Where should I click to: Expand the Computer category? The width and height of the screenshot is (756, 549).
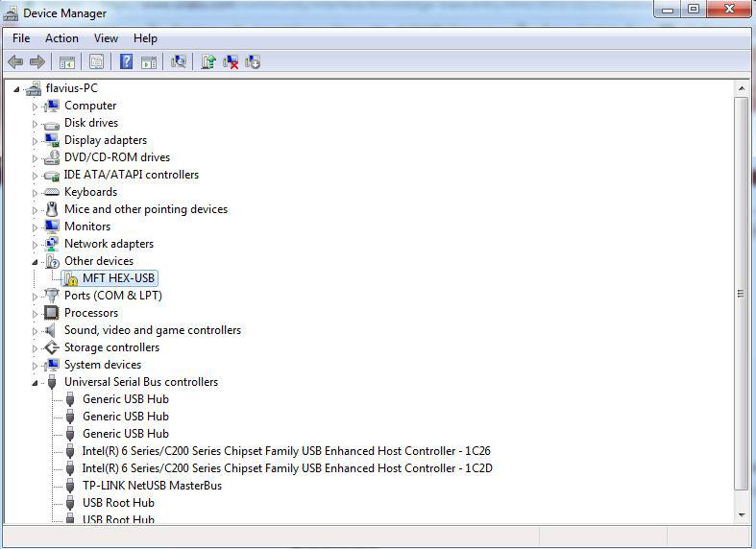pyautogui.click(x=35, y=107)
